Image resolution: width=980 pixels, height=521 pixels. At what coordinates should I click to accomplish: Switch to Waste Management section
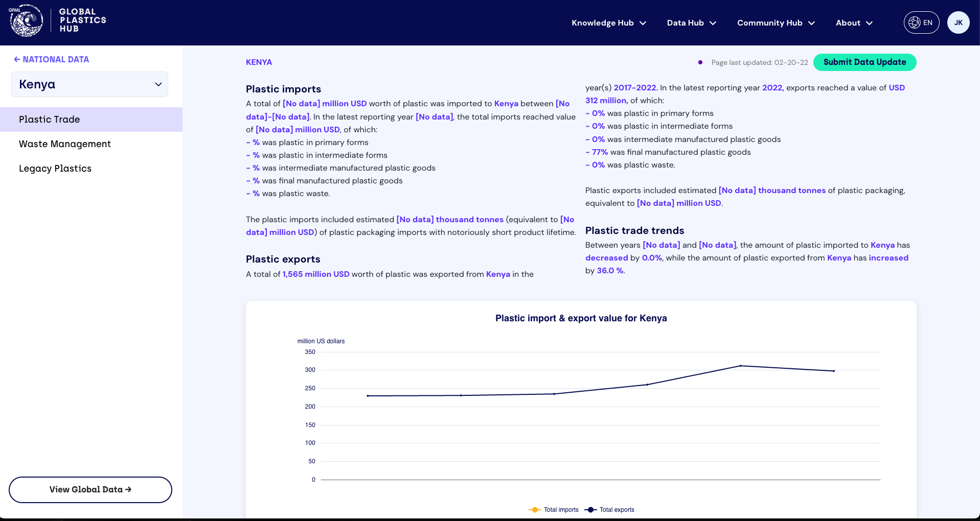tap(65, 144)
